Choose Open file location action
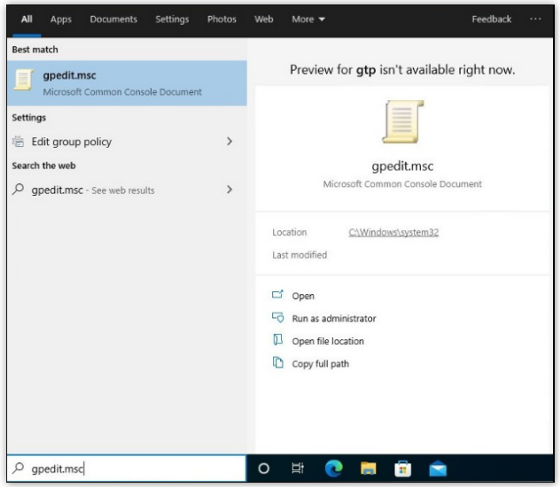This screenshot has width=560, height=487. [x=328, y=341]
